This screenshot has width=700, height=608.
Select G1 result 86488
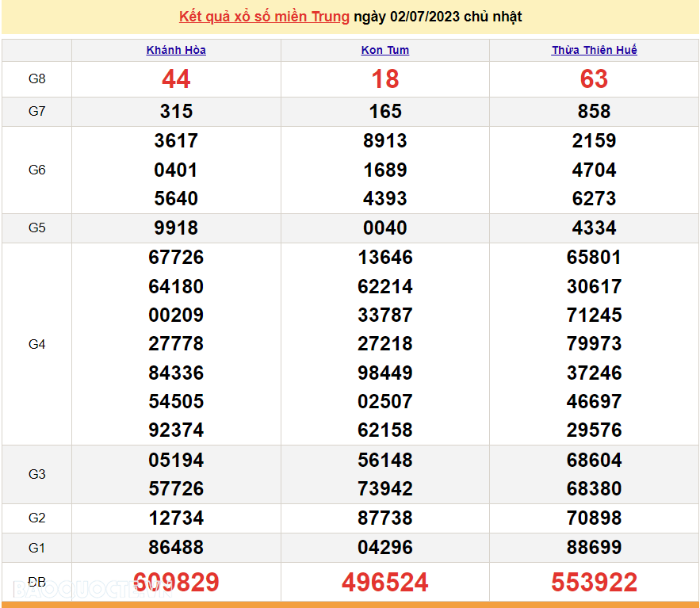pos(176,547)
